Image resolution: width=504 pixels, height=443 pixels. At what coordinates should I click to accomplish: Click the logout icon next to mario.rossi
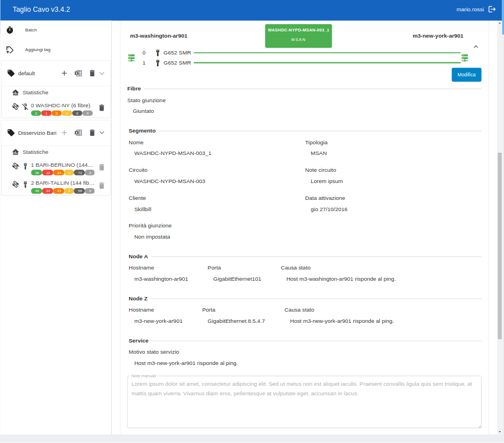pos(492,10)
